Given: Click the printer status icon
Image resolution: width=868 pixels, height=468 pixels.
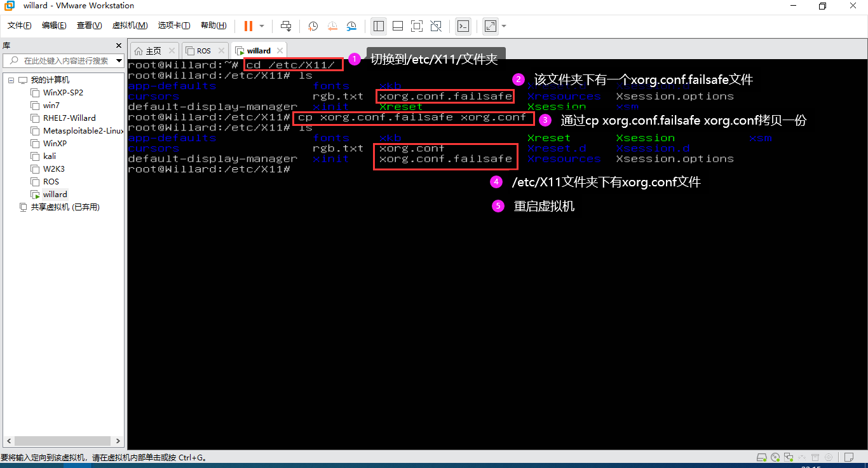Looking at the screenshot, I should click(815, 457).
